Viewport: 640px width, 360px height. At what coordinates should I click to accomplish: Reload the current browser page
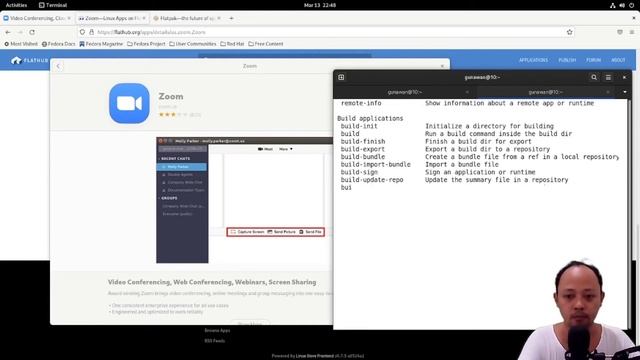[32, 32]
